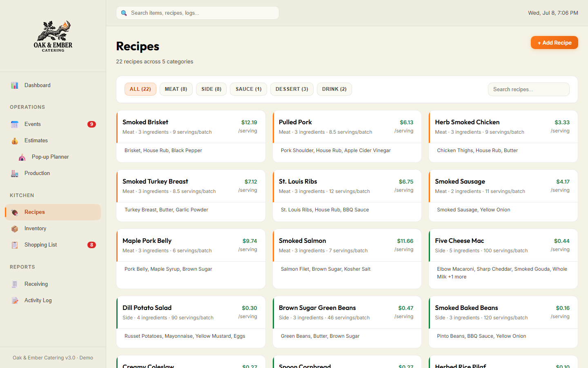Screen dimensions: 588x368
Task: Open the Estimates section
Action: pos(53,141)
